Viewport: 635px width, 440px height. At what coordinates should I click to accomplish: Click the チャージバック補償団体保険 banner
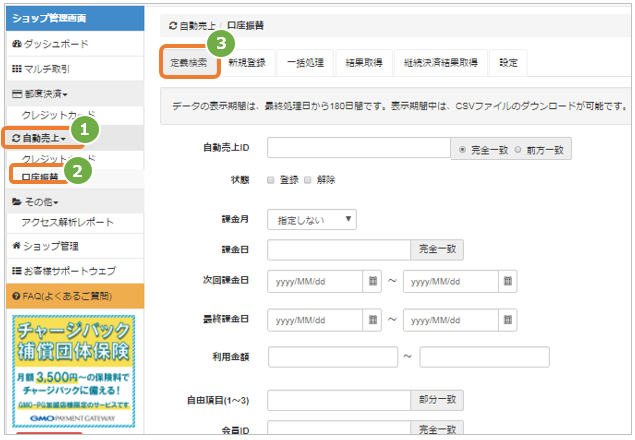tap(73, 372)
